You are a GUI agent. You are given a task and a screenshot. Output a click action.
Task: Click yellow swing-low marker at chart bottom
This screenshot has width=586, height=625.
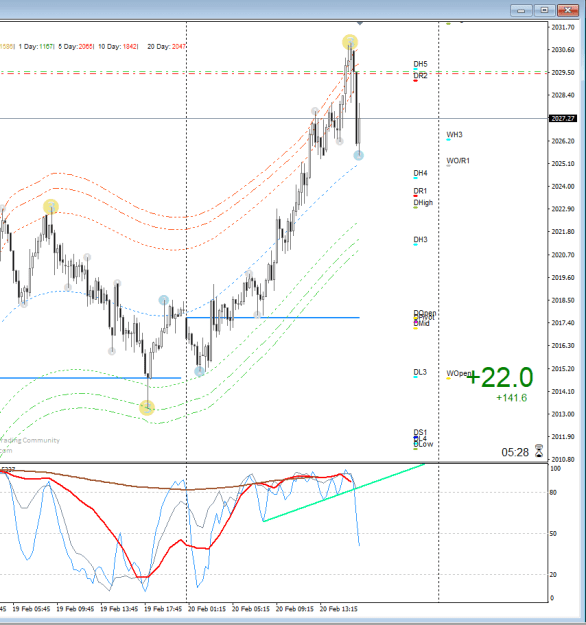pyautogui.click(x=147, y=408)
